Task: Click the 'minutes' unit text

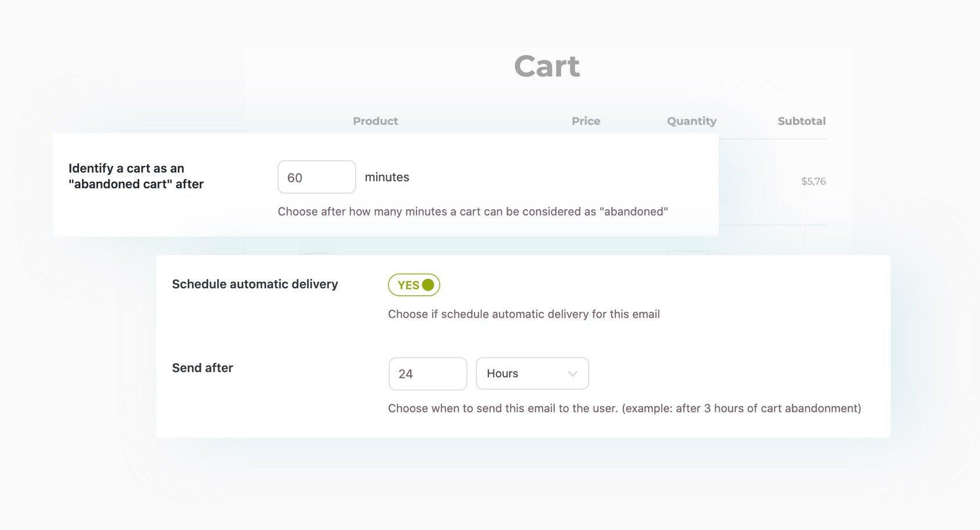Action: point(387,177)
